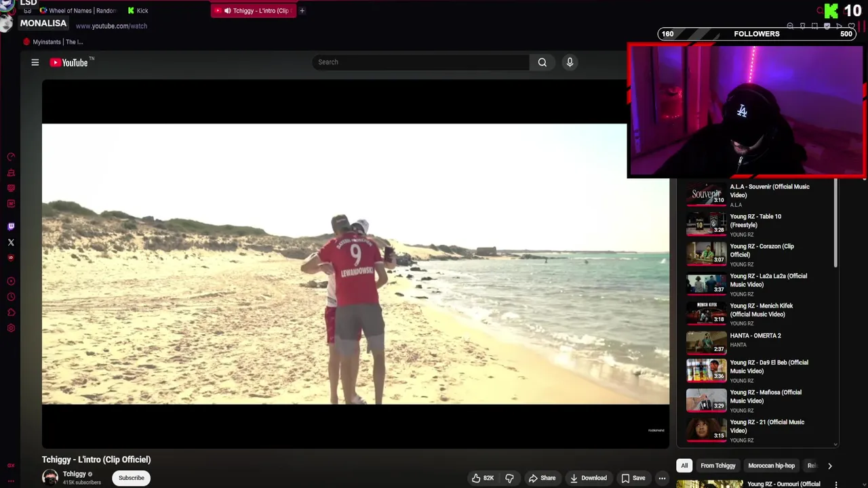This screenshot has height=488, width=868.
Task: Click the zoom-out magnifier in address bar
Action: pos(790,26)
